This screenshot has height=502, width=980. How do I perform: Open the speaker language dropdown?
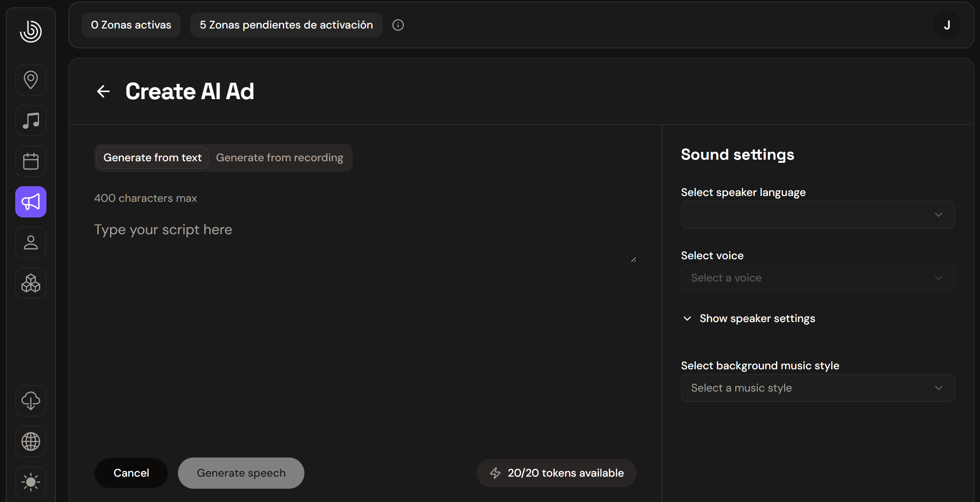tap(818, 215)
